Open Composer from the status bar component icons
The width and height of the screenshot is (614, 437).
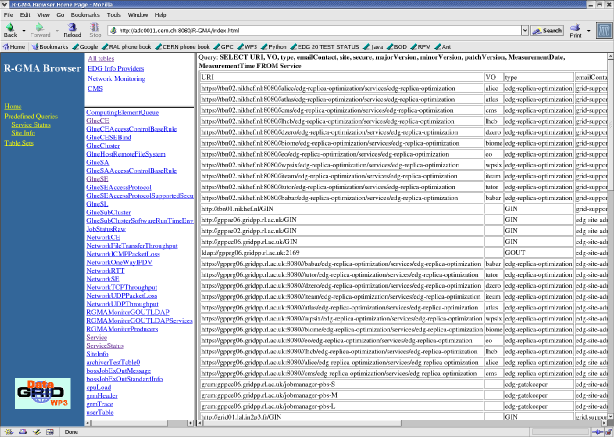(x=36, y=432)
